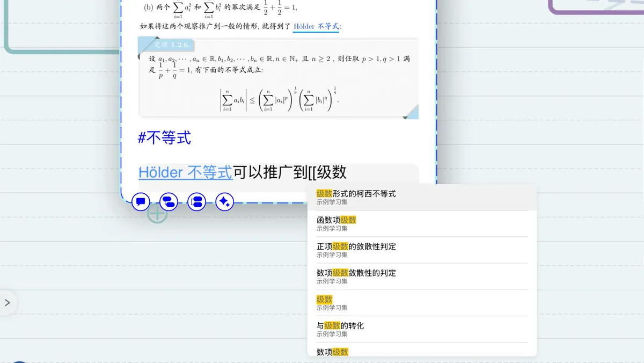Click the child-link nodes icon under card
This screenshot has height=363, width=644.
pos(169,202)
